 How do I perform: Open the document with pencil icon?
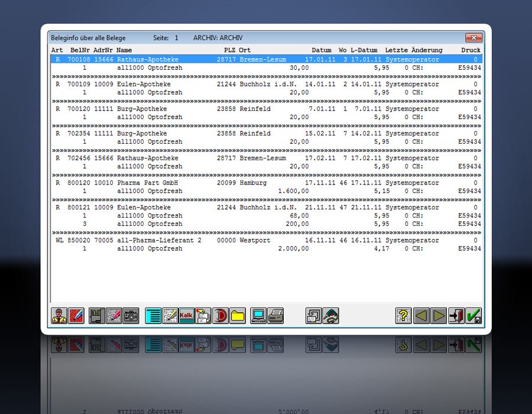(170, 316)
